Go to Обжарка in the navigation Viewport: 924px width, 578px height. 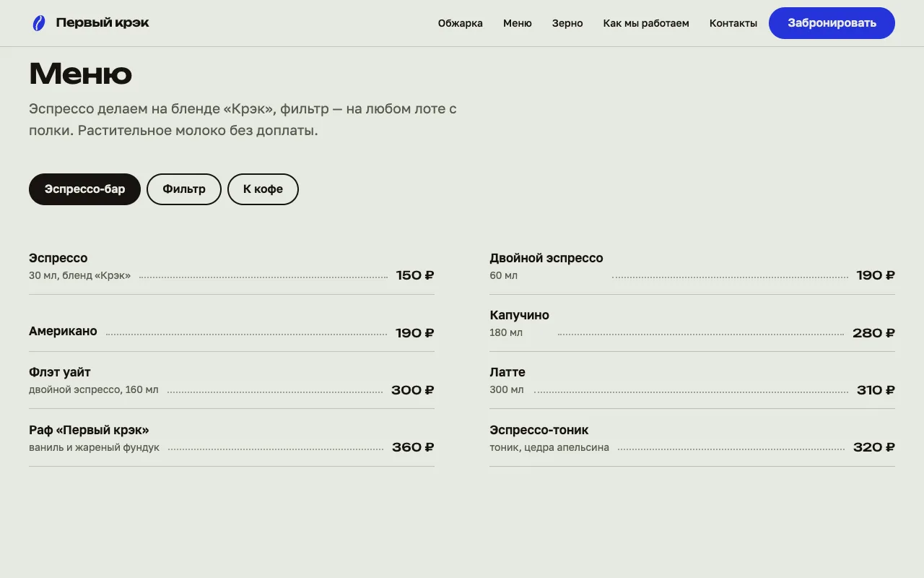461,23
